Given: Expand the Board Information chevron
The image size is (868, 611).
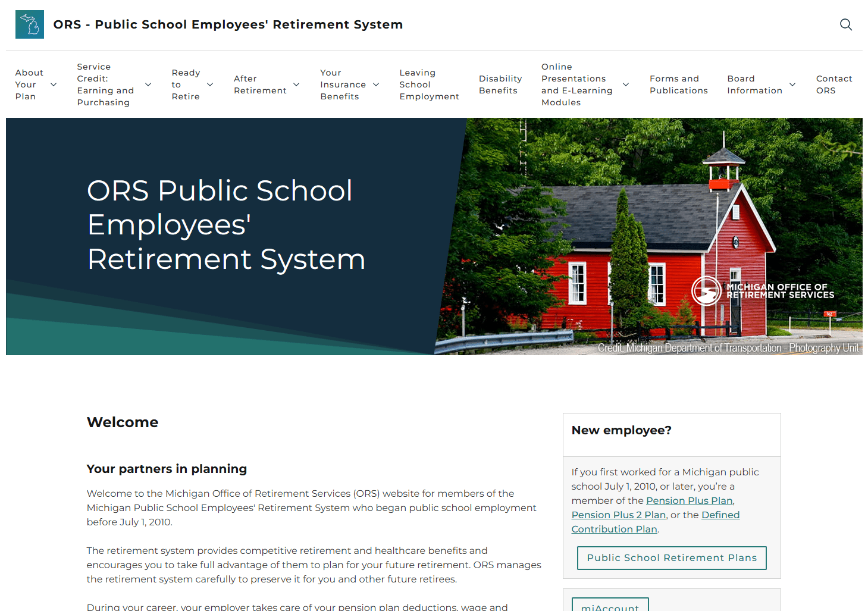Looking at the screenshot, I should click(x=792, y=84).
